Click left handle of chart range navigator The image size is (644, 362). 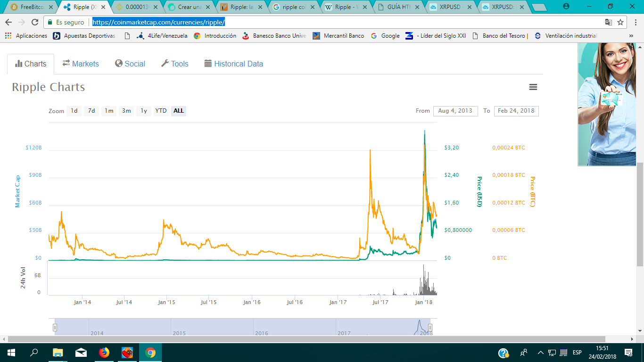55,328
